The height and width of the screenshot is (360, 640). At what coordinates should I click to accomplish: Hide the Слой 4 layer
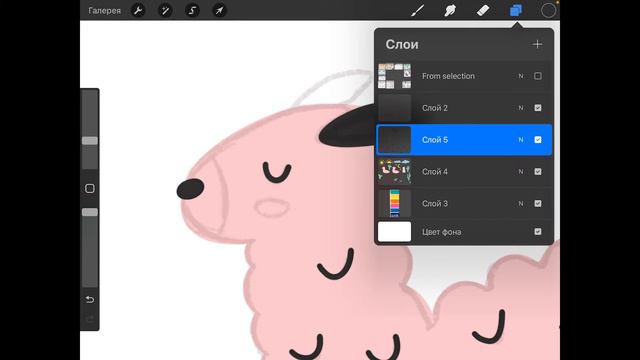pos(538,171)
